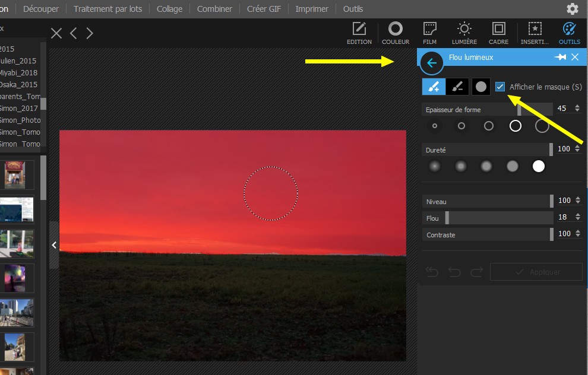Click the Niveau value stepper
The height and width of the screenshot is (375, 588).
[578, 201]
